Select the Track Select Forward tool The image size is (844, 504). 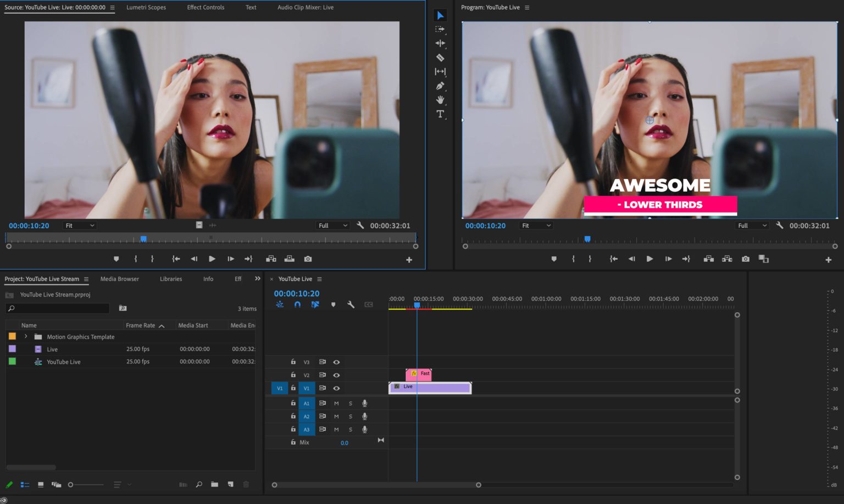440,30
